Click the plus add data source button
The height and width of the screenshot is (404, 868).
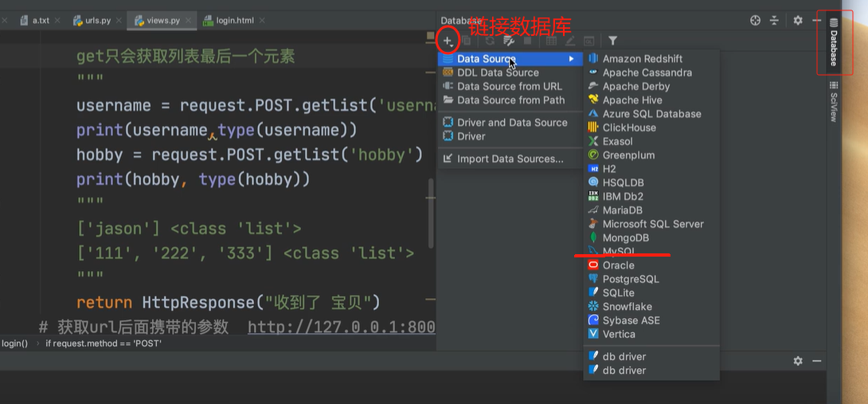click(x=448, y=41)
